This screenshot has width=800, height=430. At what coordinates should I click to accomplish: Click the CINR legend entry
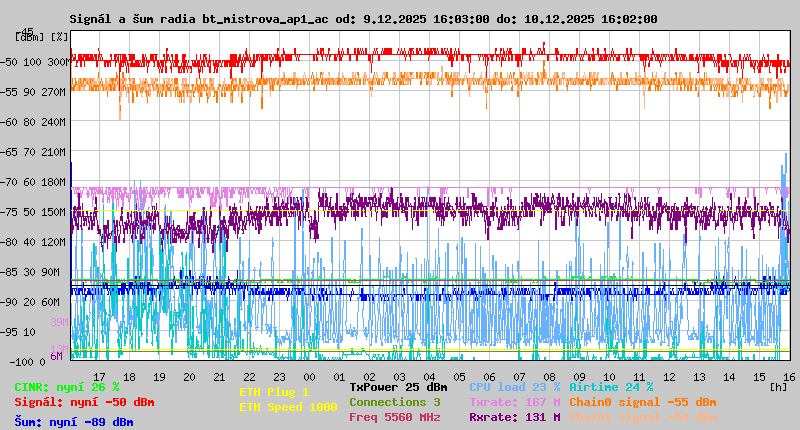click(x=67, y=387)
